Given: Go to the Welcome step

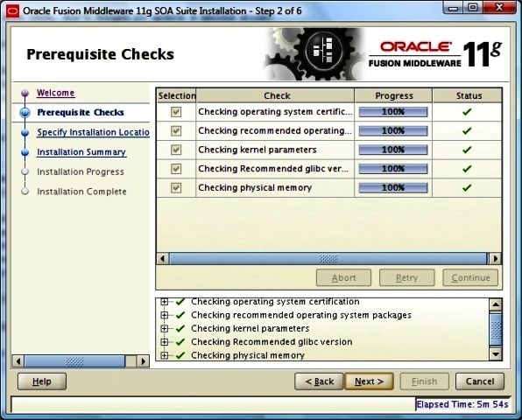Looking at the screenshot, I should (55, 93).
